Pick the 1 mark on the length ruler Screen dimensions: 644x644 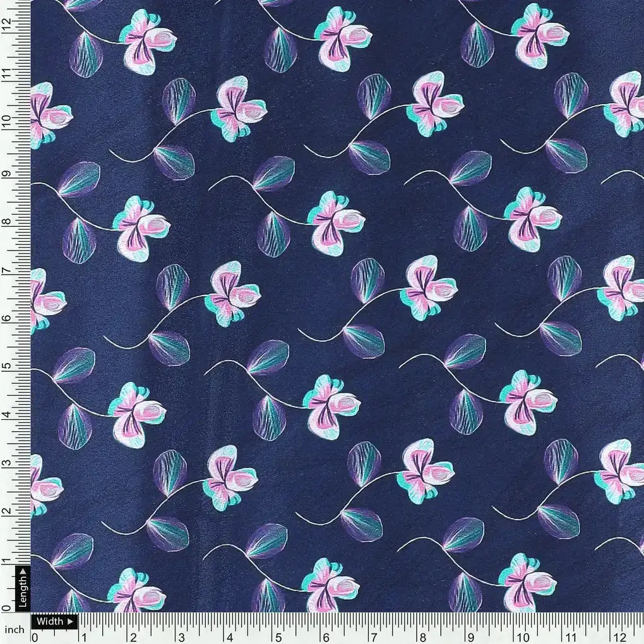tap(6, 561)
